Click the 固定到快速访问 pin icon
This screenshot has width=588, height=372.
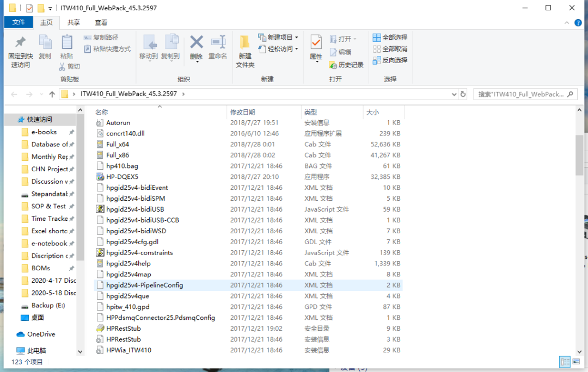pyautogui.click(x=21, y=42)
